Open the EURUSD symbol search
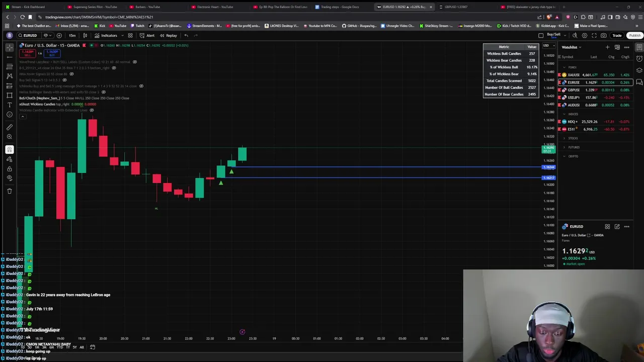The width and height of the screenshot is (644, 362). (x=28, y=35)
